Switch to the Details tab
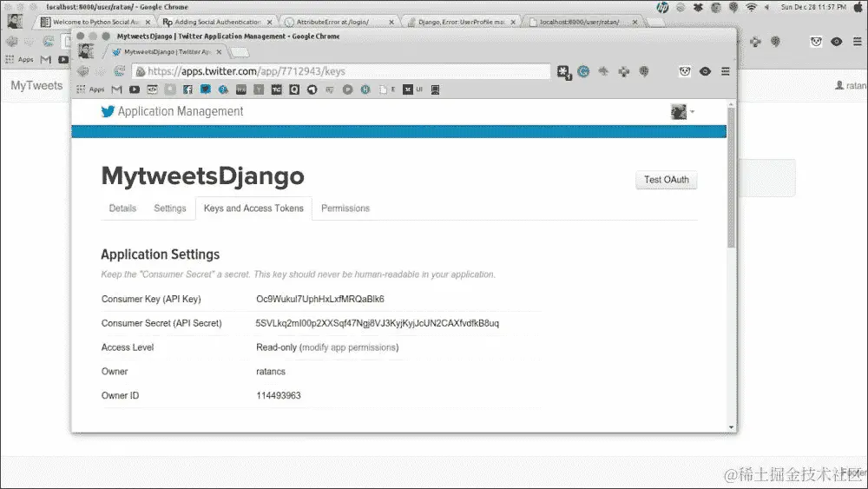The height and width of the screenshot is (489, 868). pyautogui.click(x=122, y=208)
